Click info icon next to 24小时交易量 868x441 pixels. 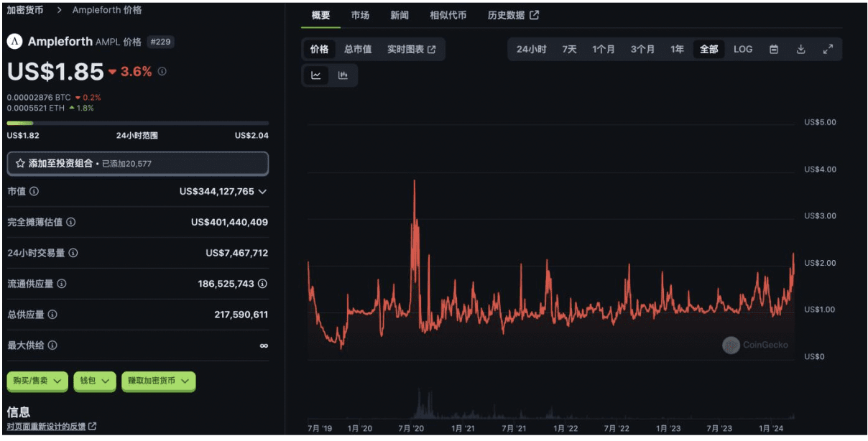click(73, 253)
